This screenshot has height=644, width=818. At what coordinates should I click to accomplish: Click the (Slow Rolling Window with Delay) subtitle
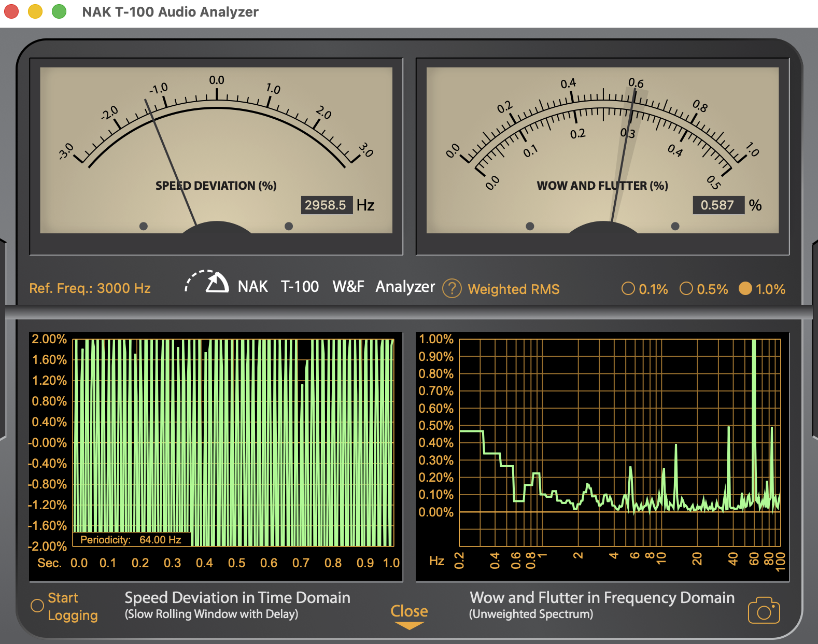[211, 614]
